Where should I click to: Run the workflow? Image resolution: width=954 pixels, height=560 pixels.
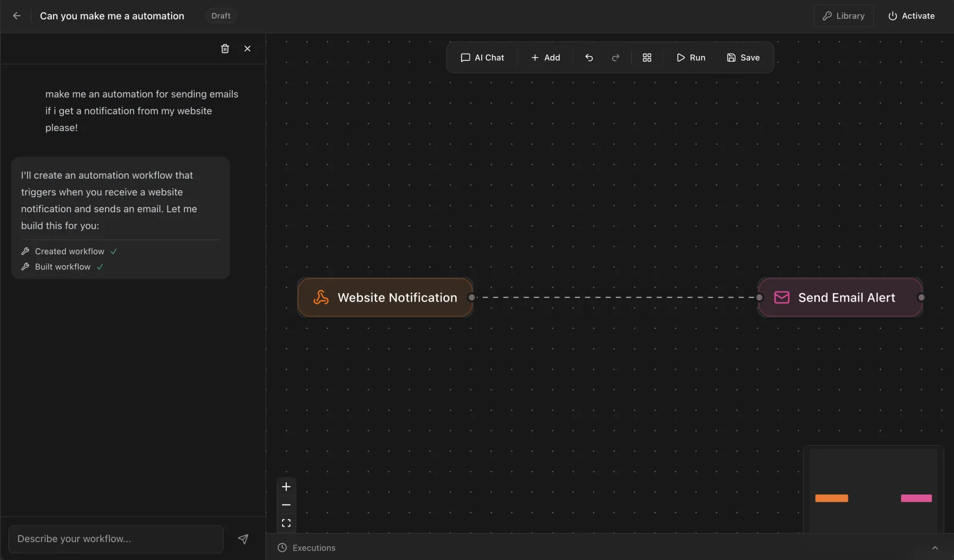[x=691, y=58]
